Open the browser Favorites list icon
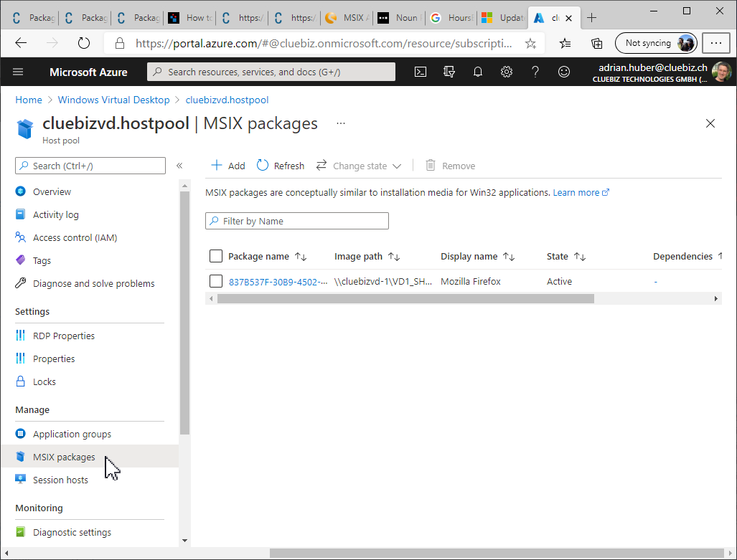Viewport: 737px width, 560px height. click(x=565, y=44)
